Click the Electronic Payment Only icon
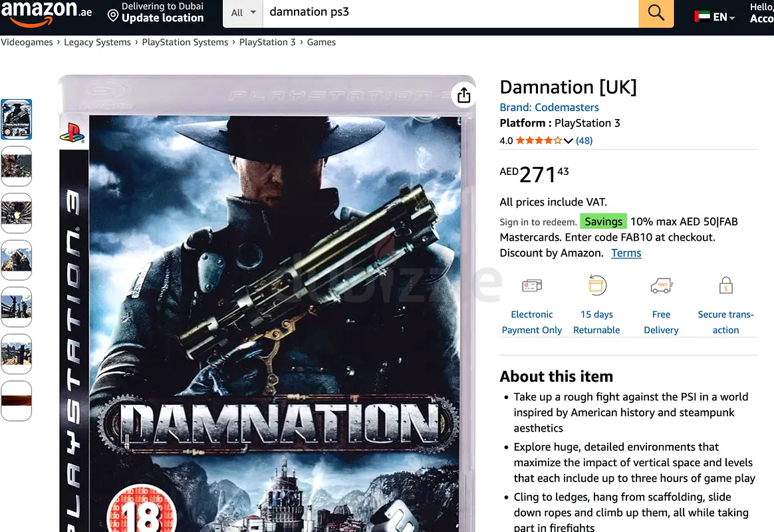The height and width of the screenshot is (532, 774). tap(532, 286)
